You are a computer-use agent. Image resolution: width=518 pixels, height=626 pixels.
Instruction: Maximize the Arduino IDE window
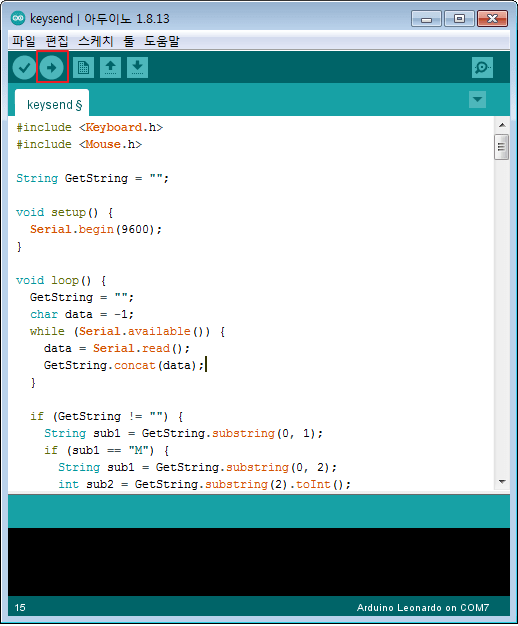459,19
